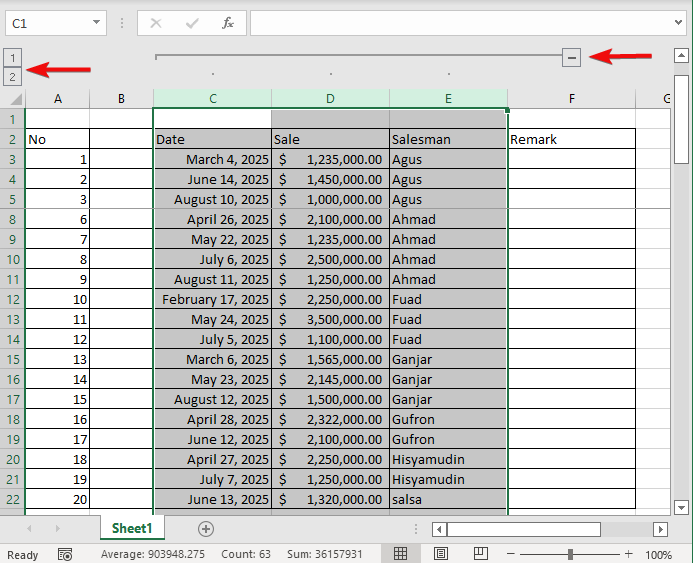Click the 'Count: 63' status entry

click(246, 554)
